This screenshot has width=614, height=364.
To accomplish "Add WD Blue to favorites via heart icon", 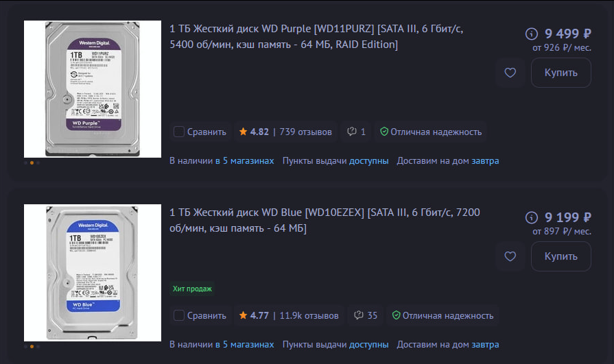I will (x=510, y=256).
